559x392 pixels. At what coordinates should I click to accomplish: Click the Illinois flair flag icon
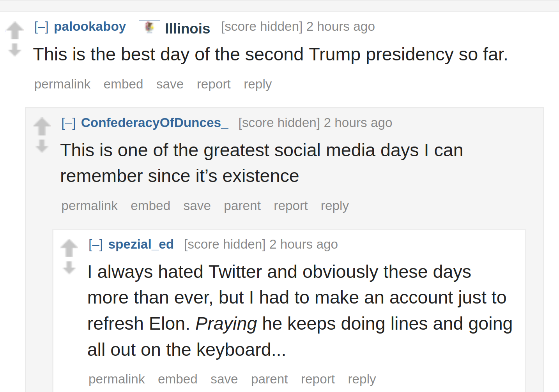[149, 27]
